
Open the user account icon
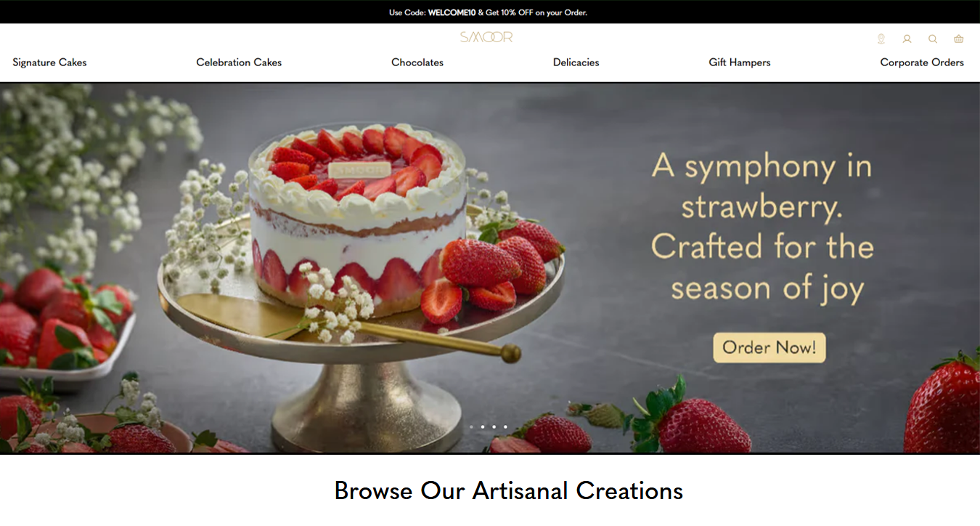907,39
